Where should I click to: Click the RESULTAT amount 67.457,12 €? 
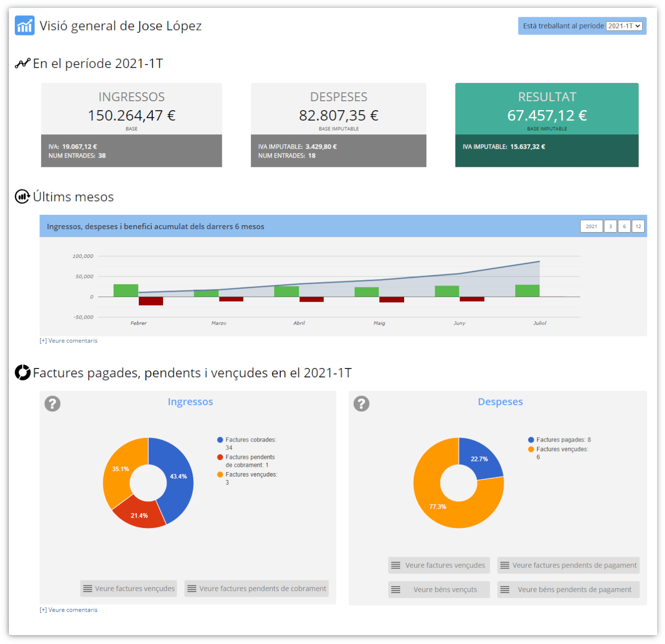click(x=547, y=116)
